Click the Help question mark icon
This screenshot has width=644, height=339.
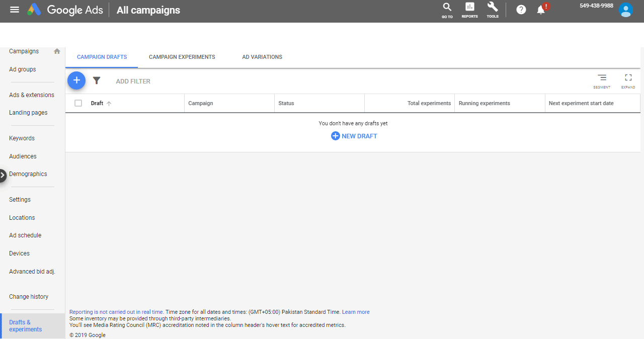(521, 10)
